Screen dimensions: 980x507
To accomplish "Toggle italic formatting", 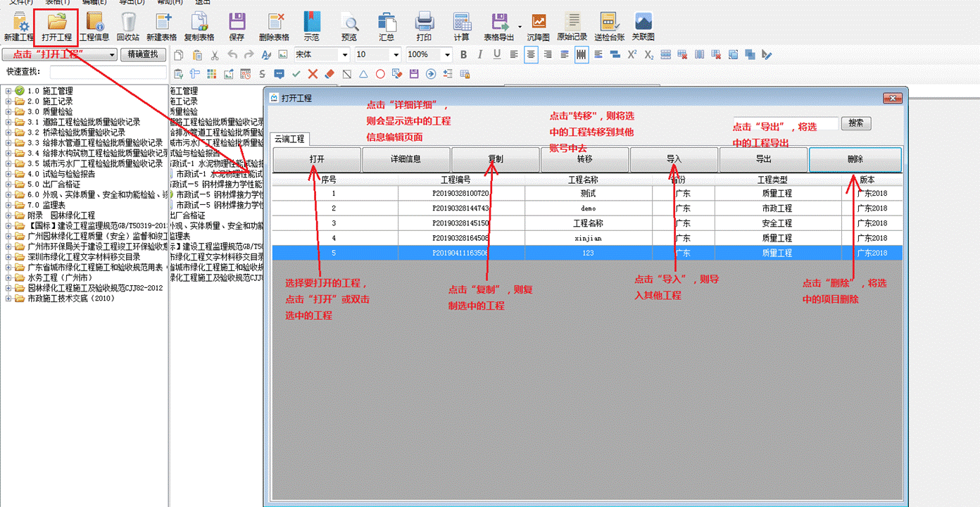I will tap(480, 54).
